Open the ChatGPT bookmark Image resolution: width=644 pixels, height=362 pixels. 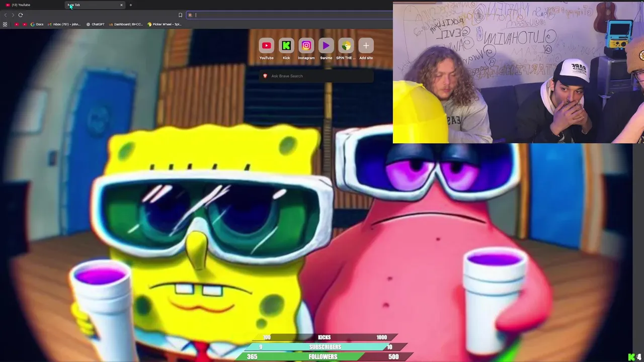[x=95, y=24]
